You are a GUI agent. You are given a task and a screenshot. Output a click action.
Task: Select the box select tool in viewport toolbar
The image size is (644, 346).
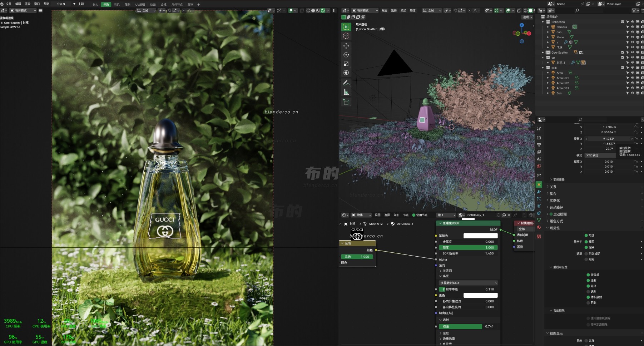346,27
